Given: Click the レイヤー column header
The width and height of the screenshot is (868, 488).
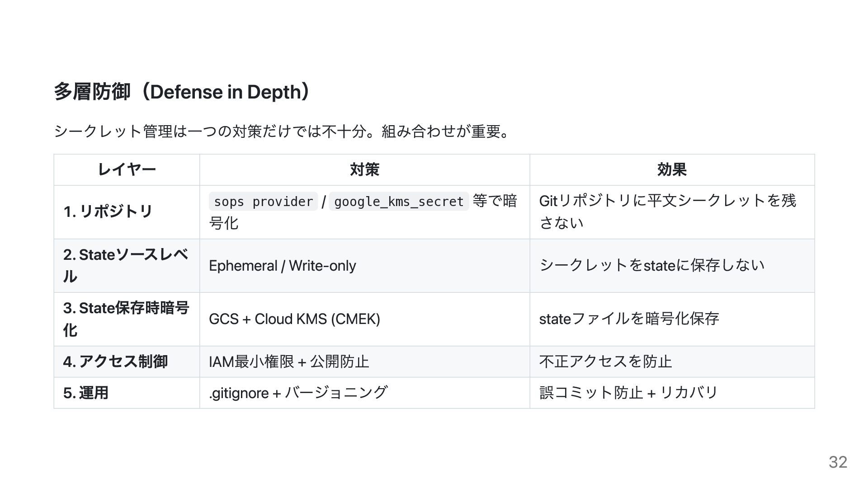Looking at the screenshot, I should [x=127, y=170].
